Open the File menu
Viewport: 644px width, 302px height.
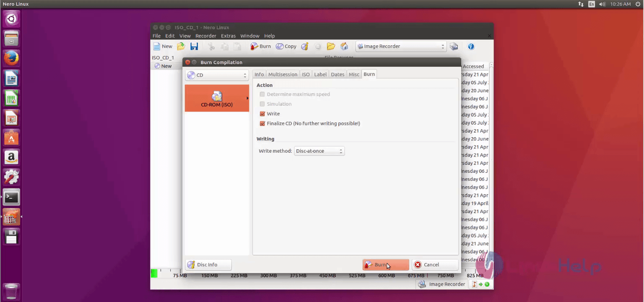coord(156,36)
